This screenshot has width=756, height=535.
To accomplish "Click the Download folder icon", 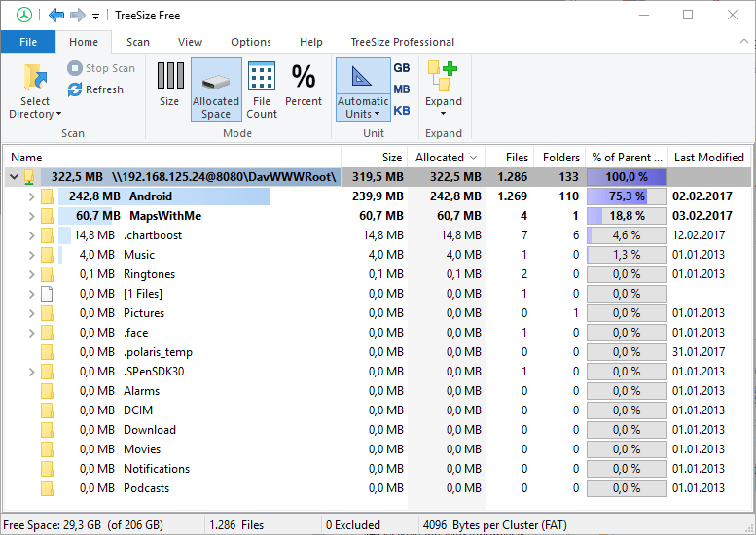I will [x=47, y=430].
